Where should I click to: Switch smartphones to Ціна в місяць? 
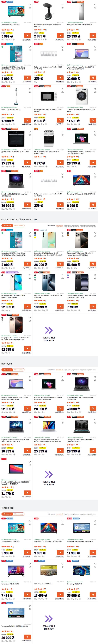coord(19,226)
